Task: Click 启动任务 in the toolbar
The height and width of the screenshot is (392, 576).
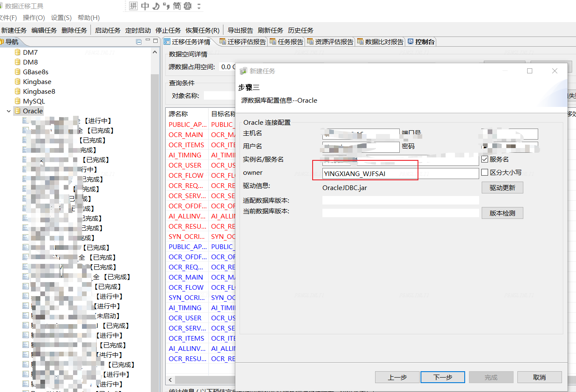Action: click(x=108, y=30)
